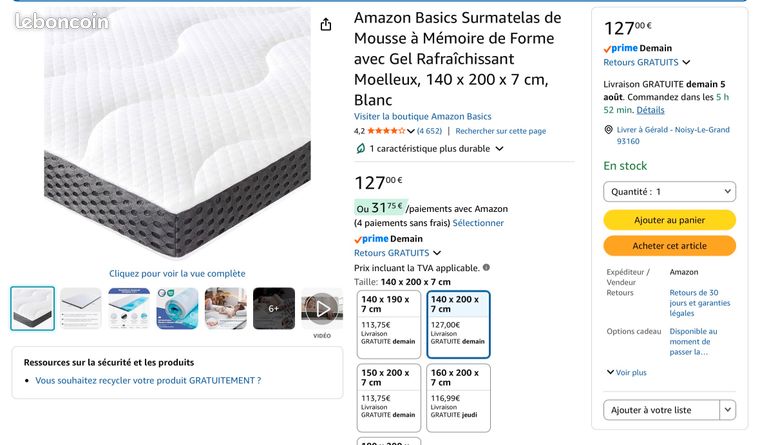Image resolution: width=760 pixels, height=445 pixels.
Task: Expand Voir plus seller details
Action: (x=627, y=372)
